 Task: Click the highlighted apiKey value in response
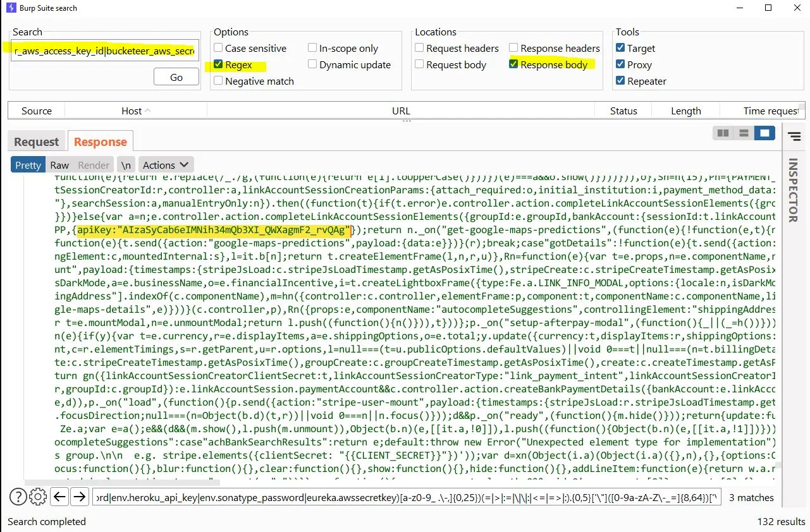point(213,230)
